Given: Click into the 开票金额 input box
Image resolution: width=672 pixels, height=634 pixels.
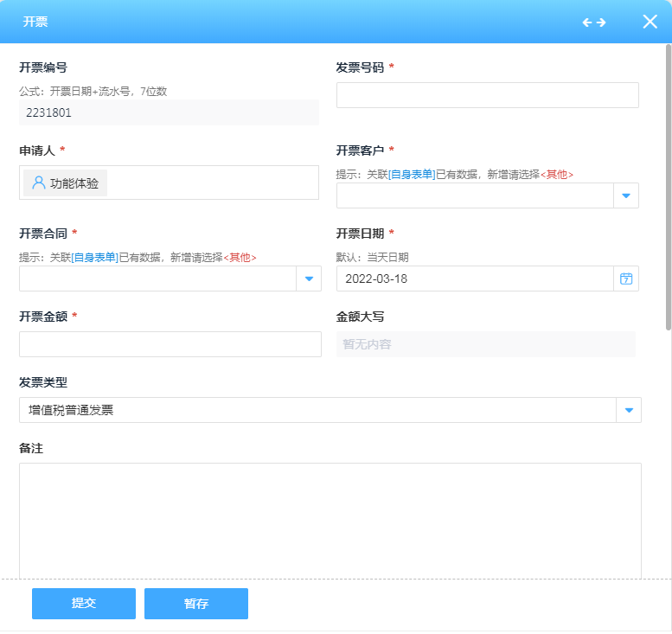Looking at the screenshot, I should point(170,344).
